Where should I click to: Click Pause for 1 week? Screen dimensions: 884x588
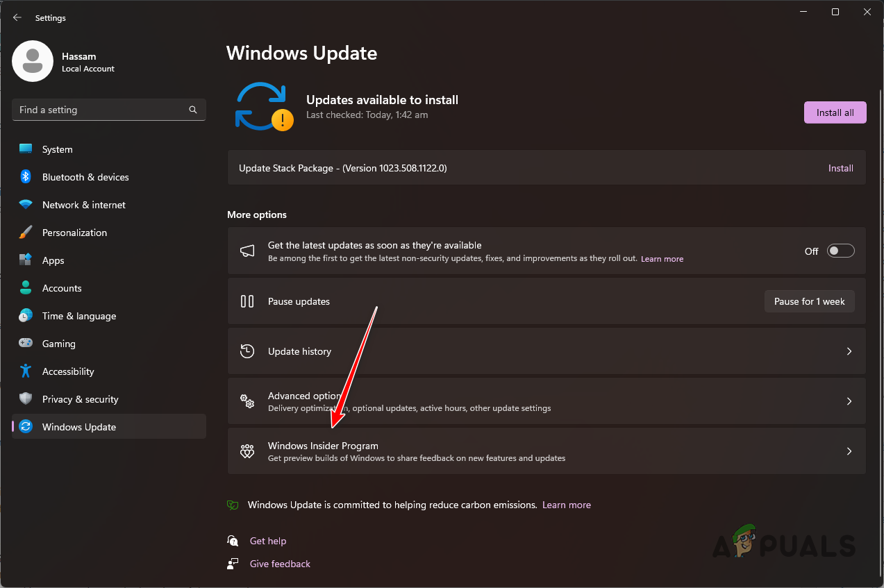(x=808, y=301)
